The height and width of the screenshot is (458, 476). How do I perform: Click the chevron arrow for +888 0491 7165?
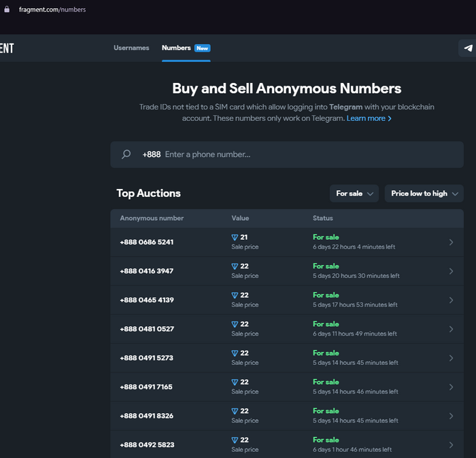coord(451,387)
